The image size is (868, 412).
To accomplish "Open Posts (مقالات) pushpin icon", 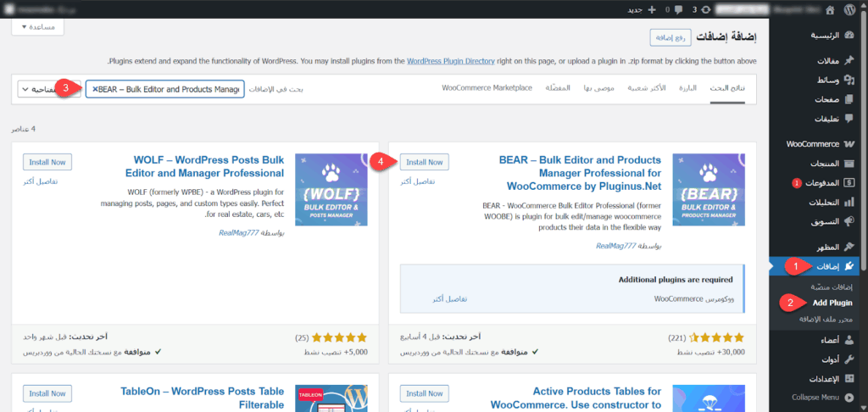I will (849, 60).
